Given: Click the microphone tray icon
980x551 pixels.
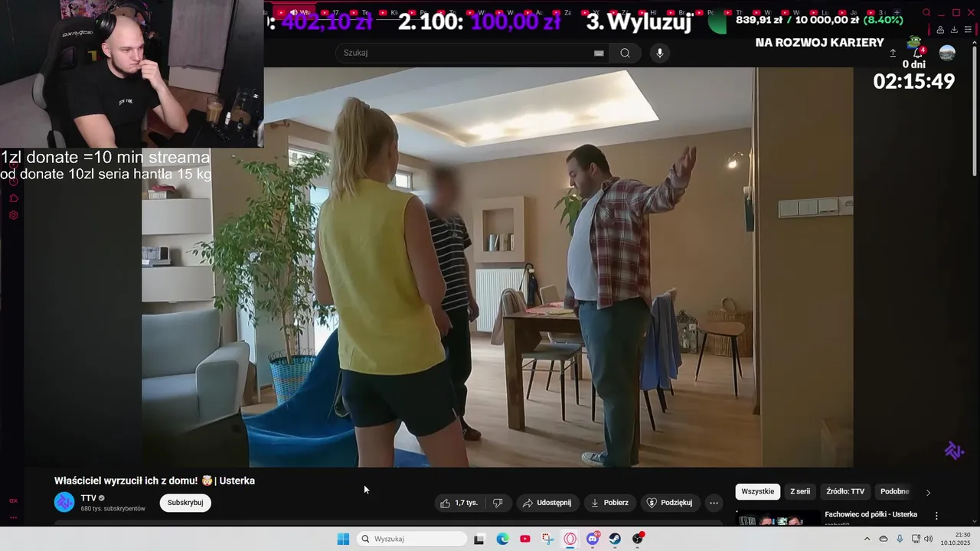Looking at the screenshot, I should (x=900, y=539).
